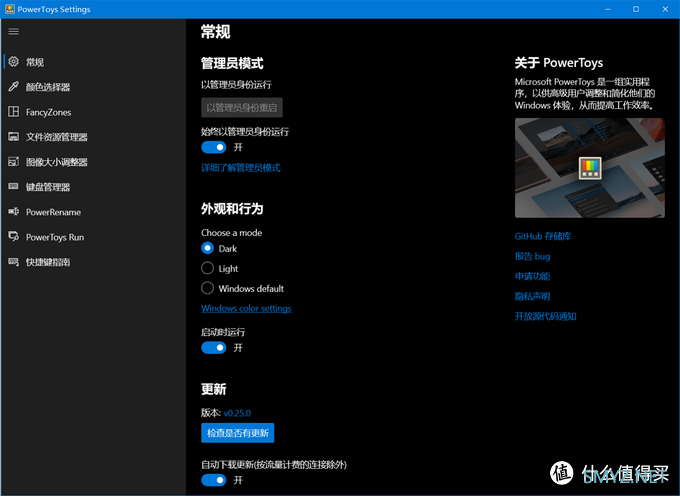
Task: Click the 以管理员身份重启 button
Action: click(242, 108)
